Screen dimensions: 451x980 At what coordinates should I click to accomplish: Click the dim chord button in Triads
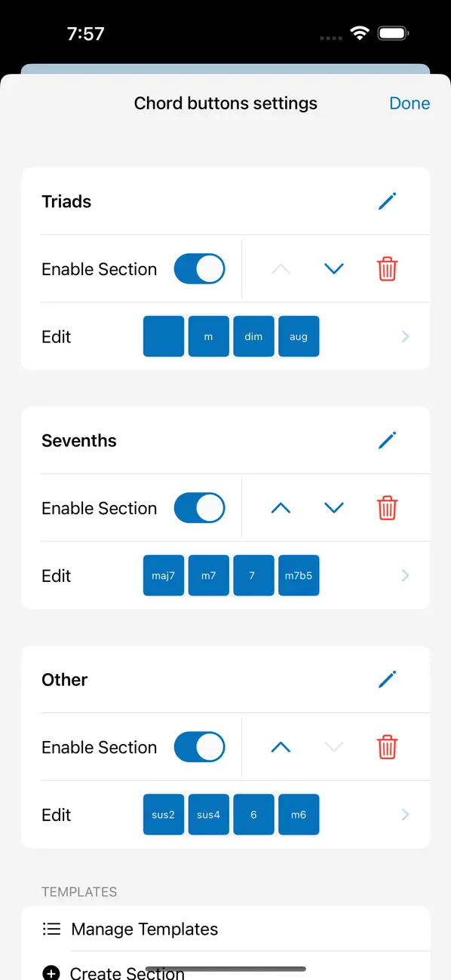[x=253, y=336]
